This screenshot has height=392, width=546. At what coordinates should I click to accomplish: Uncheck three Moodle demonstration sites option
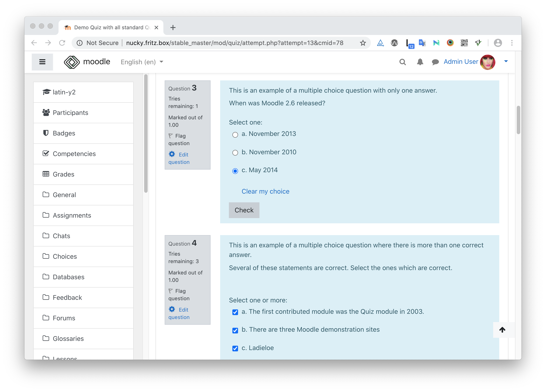pos(235,330)
